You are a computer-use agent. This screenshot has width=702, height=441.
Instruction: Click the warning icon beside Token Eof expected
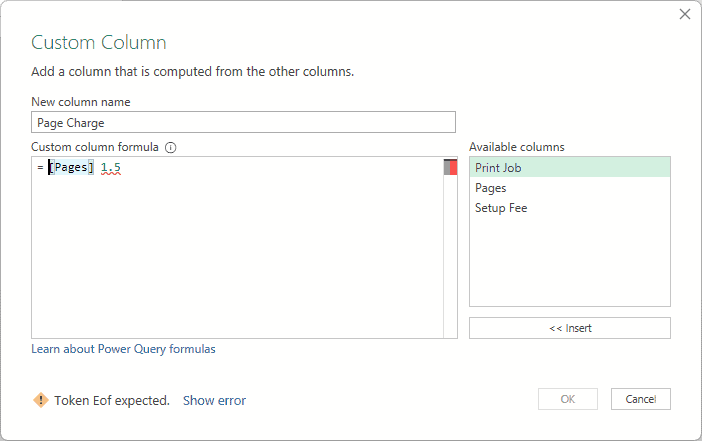(x=41, y=400)
